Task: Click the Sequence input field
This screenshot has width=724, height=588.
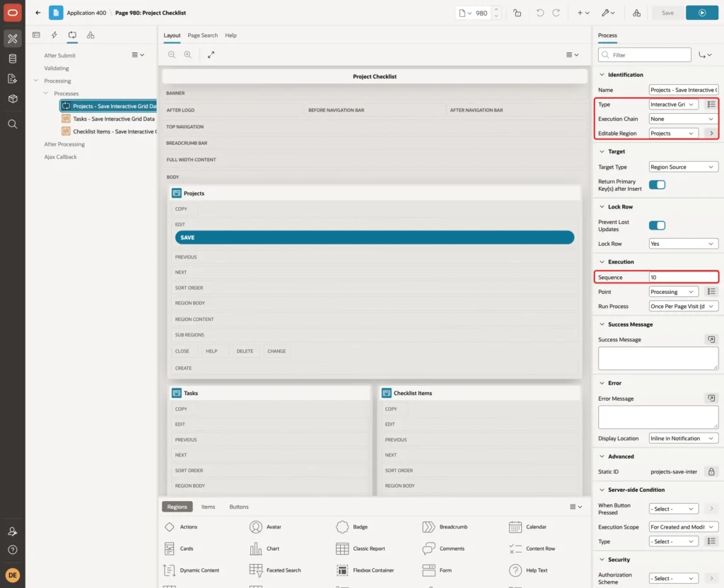Action: tap(684, 277)
